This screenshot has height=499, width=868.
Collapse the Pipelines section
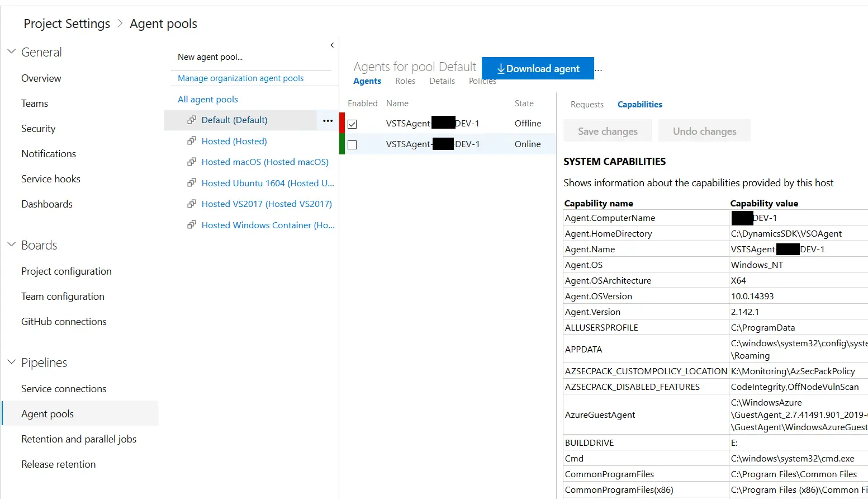(x=11, y=362)
